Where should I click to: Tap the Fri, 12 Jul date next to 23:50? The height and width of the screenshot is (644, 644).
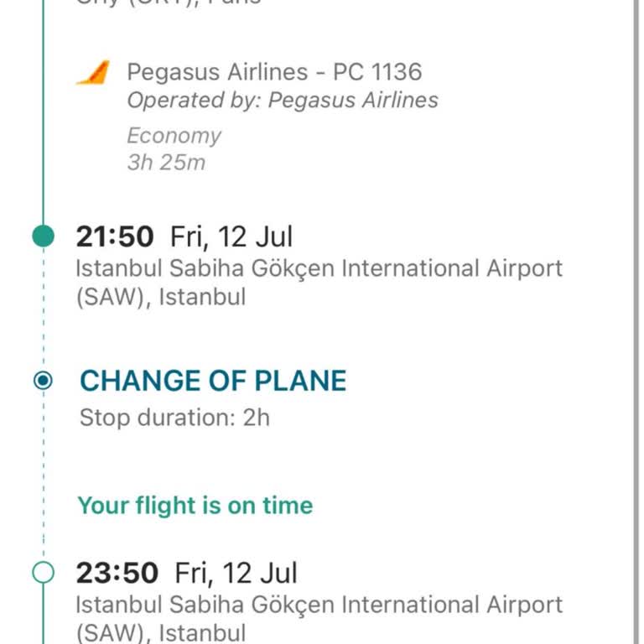point(236,574)
